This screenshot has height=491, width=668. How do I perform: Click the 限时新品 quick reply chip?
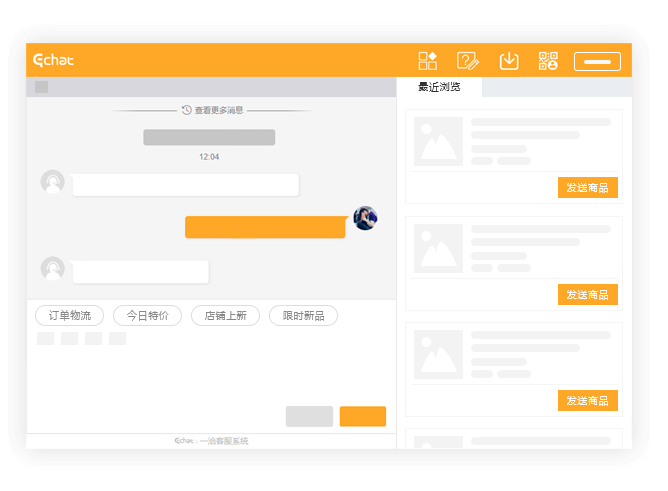[303, 316]
